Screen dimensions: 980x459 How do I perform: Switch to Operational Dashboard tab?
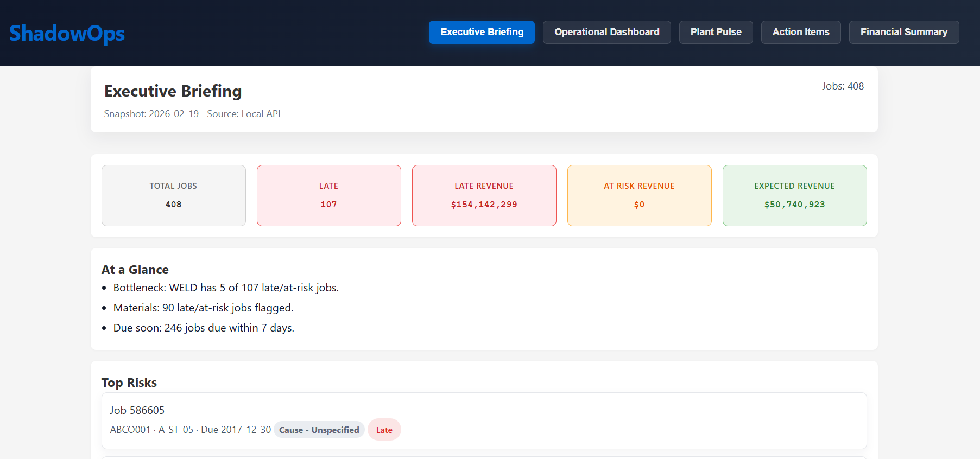(606, 32)
